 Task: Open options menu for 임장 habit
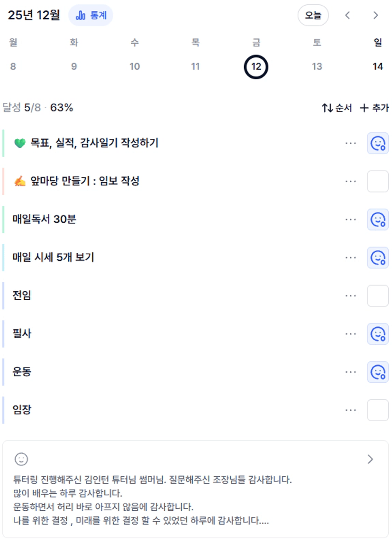pyautogui.click(x=351, y=410)
